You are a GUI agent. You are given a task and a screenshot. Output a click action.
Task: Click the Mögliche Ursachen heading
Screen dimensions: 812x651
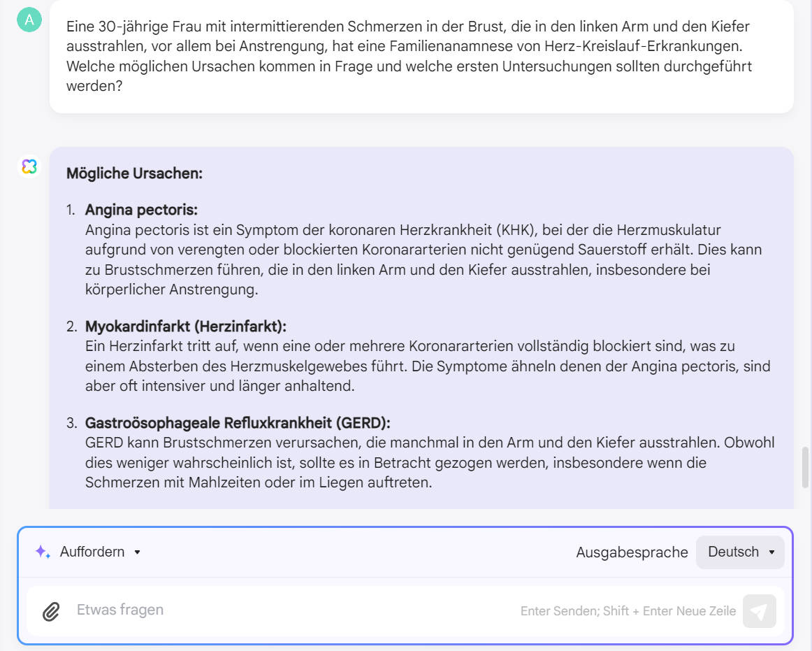pyautogui.click(x=135, y=173)
